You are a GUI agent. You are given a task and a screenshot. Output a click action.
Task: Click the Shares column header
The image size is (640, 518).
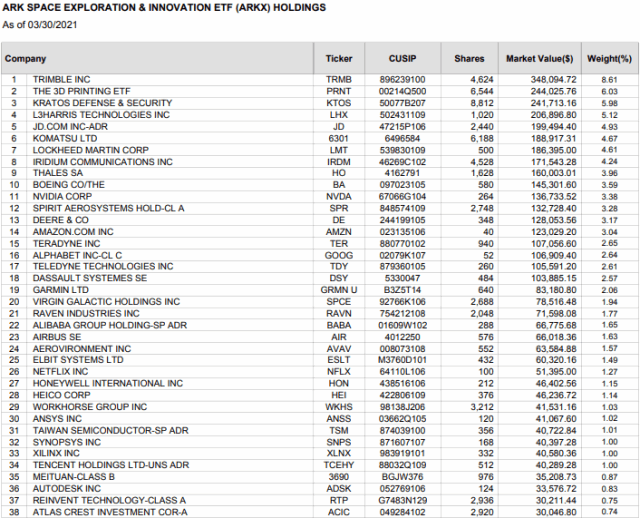click(469, 59)
